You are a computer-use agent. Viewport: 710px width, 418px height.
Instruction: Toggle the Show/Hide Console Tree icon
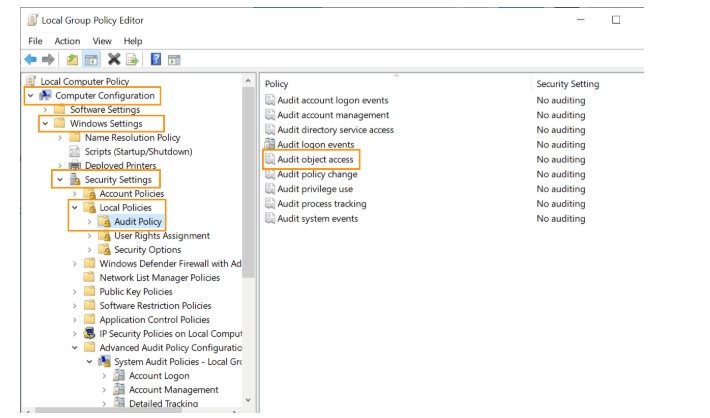(91, 59)
